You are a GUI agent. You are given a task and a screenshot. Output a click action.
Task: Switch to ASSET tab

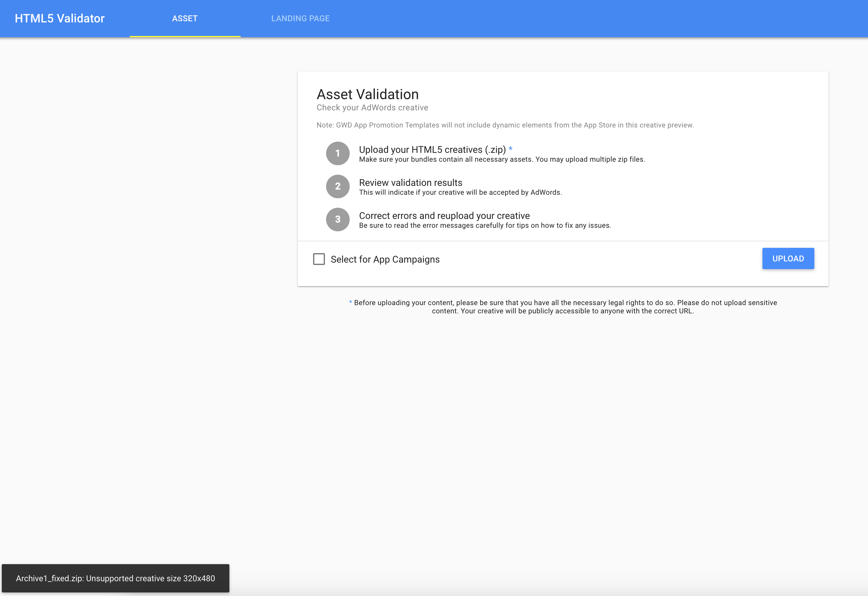click(x=185, y=18)
